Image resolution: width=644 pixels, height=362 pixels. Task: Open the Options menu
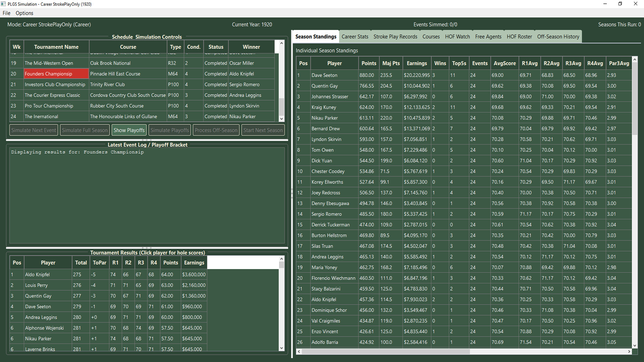click(x=24, y=13)
